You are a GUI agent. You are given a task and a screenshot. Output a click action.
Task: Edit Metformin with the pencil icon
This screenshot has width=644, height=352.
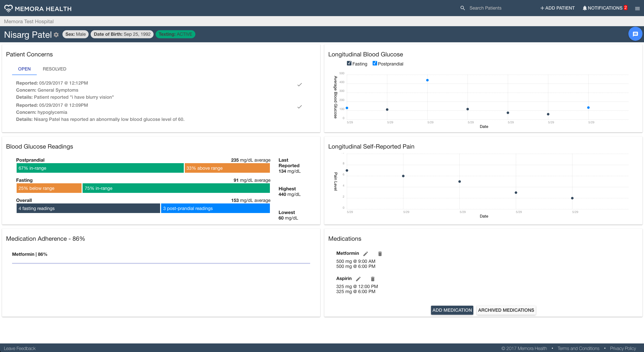(x=366, y=254)
